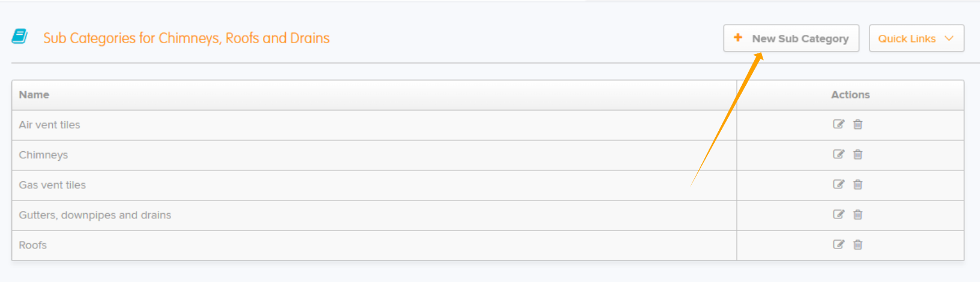
Task: Select the Roofs row name
Action: (32, 245)
